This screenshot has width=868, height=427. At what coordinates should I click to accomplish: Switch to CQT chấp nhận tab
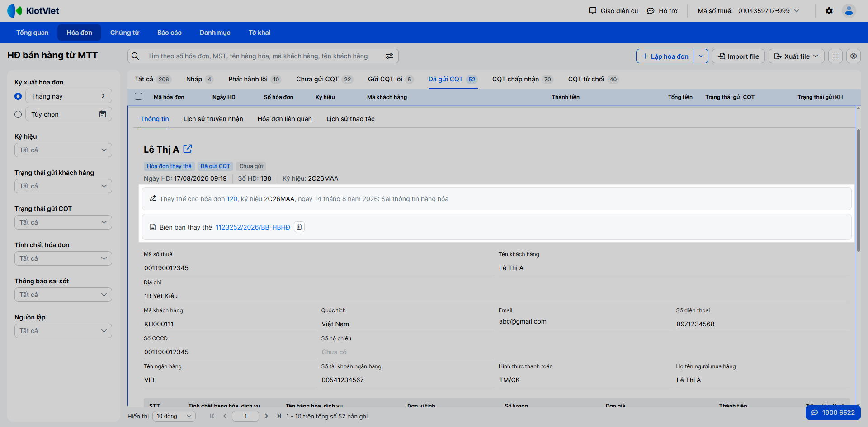(x=523, y=79)
